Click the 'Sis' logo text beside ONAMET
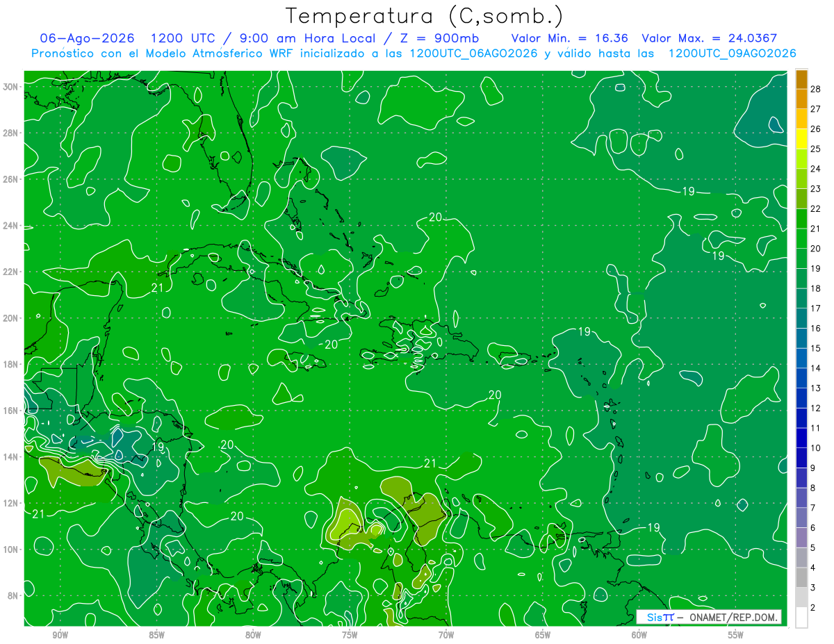The height and width of the screenshot is (644, 834). (655, 618)
